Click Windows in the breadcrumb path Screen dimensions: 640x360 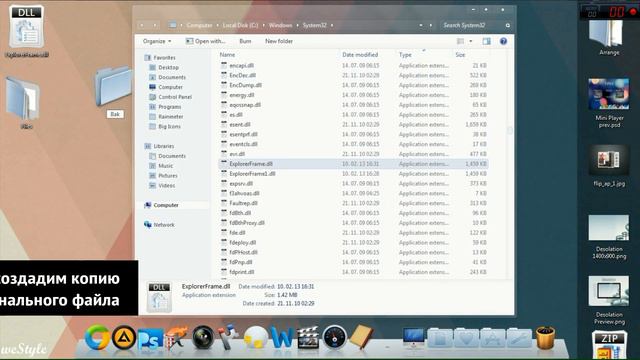pos(280,25)
